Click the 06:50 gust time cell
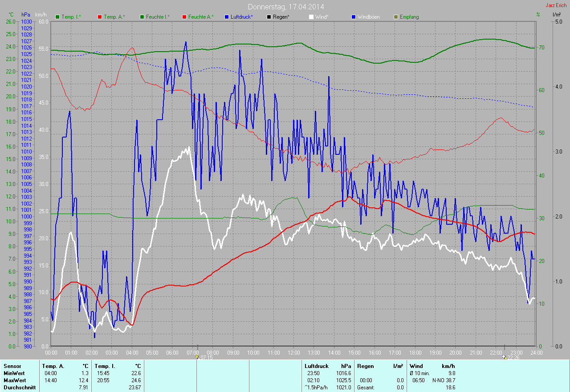 coord(419,380)
